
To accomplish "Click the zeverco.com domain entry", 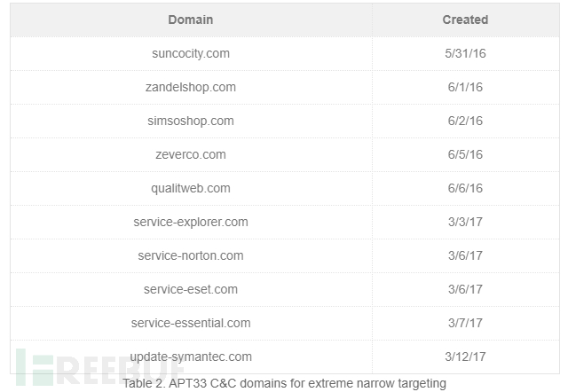I will pyautogui.click(x=191, y=154).
